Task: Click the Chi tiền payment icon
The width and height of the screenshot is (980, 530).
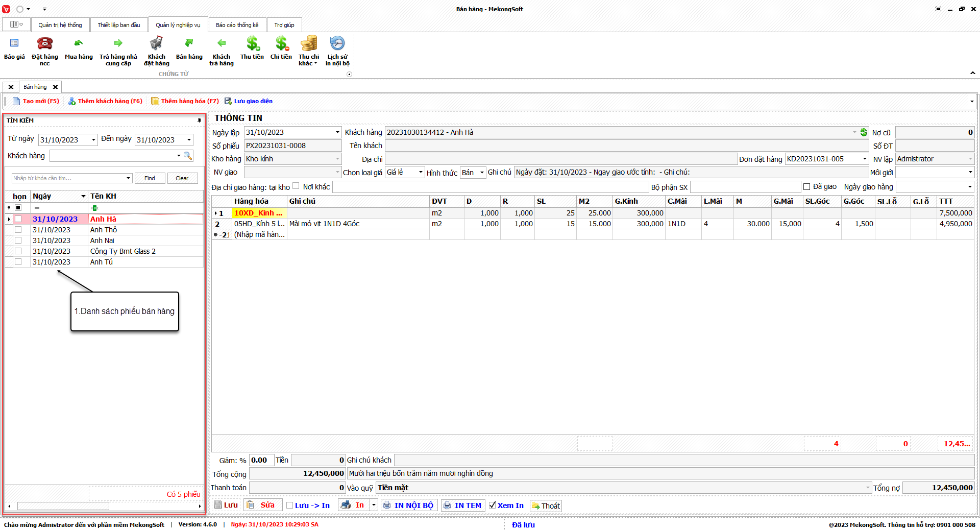Action: tap(281, 44)
